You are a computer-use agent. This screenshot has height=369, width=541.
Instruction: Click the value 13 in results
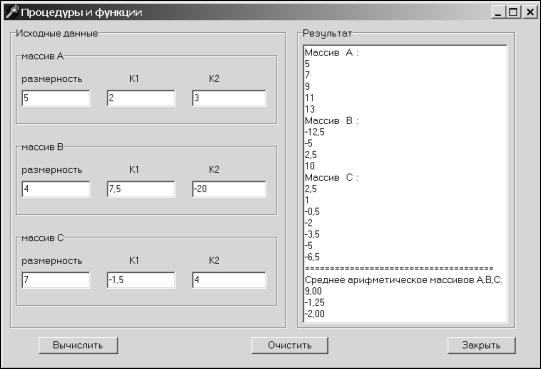[310, 109]
